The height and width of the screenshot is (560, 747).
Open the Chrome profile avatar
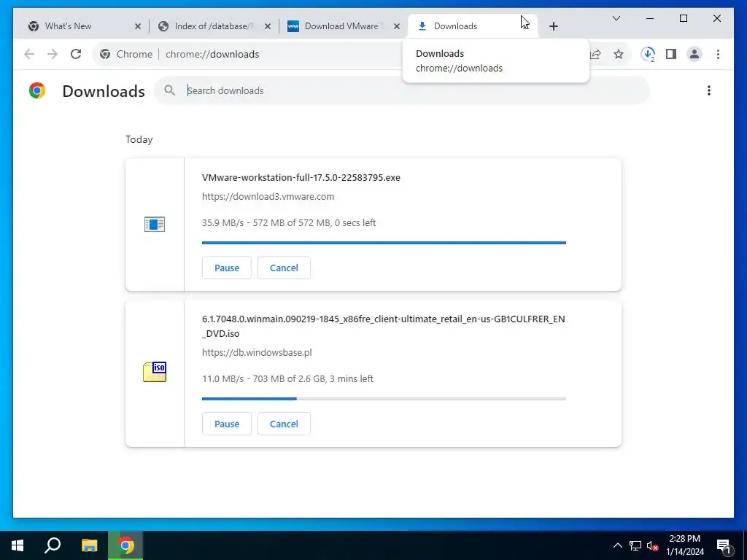694,54
